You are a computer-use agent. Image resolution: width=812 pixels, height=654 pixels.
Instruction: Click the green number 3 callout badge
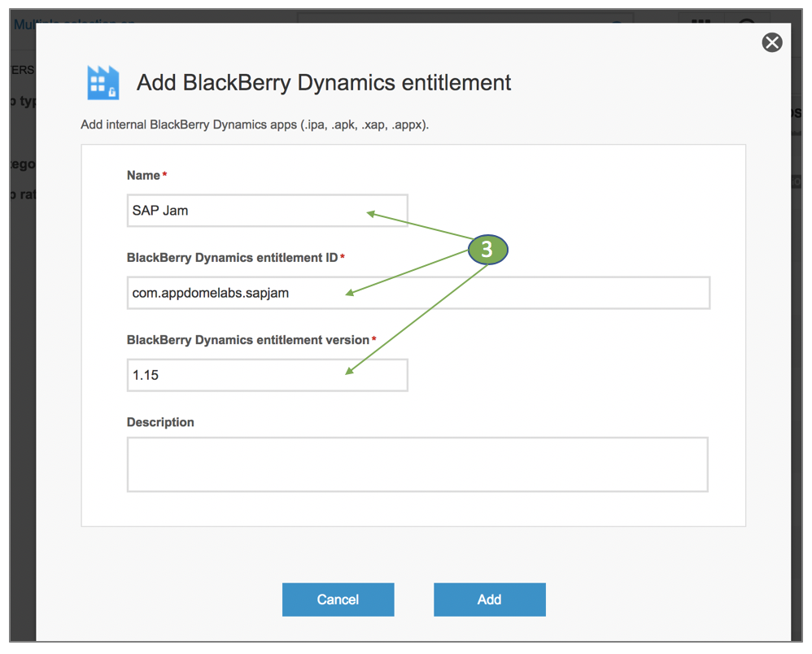click(487, 250)
